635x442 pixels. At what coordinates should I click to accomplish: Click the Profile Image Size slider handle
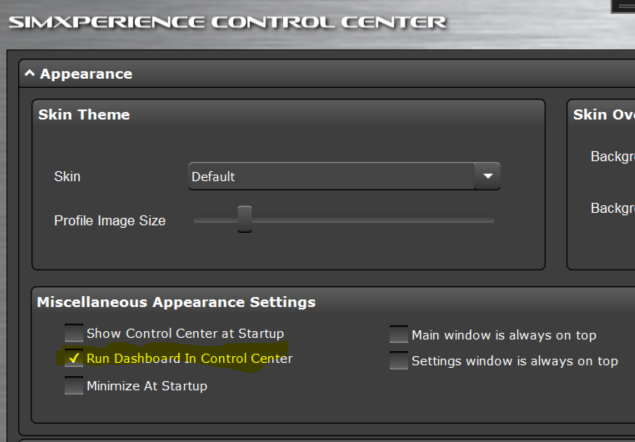pos(245,219)
